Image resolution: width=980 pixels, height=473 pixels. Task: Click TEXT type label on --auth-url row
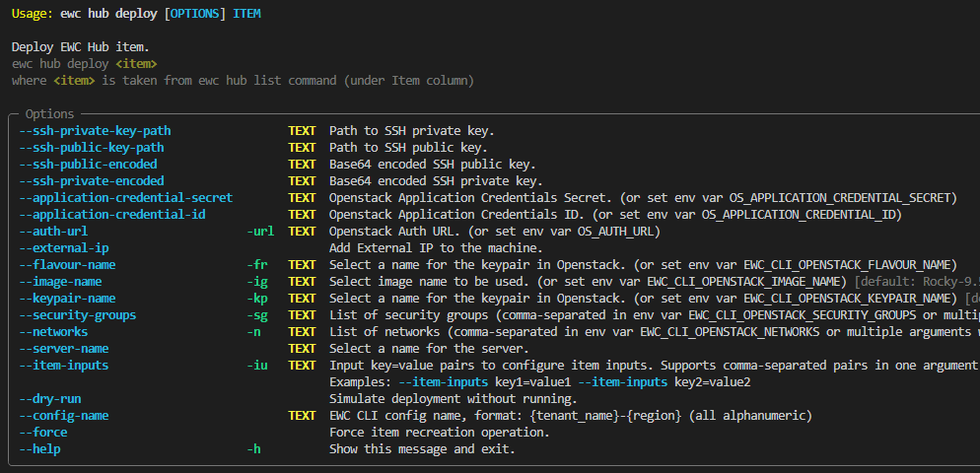click(302, 232)
